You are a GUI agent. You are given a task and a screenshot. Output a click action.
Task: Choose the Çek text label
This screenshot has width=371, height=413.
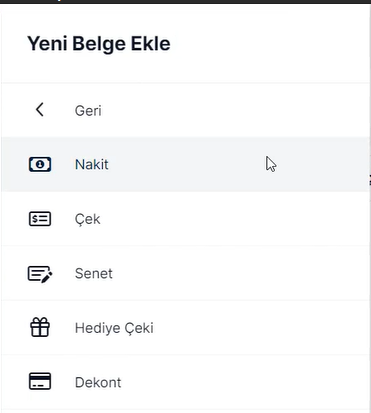(87, 220)
